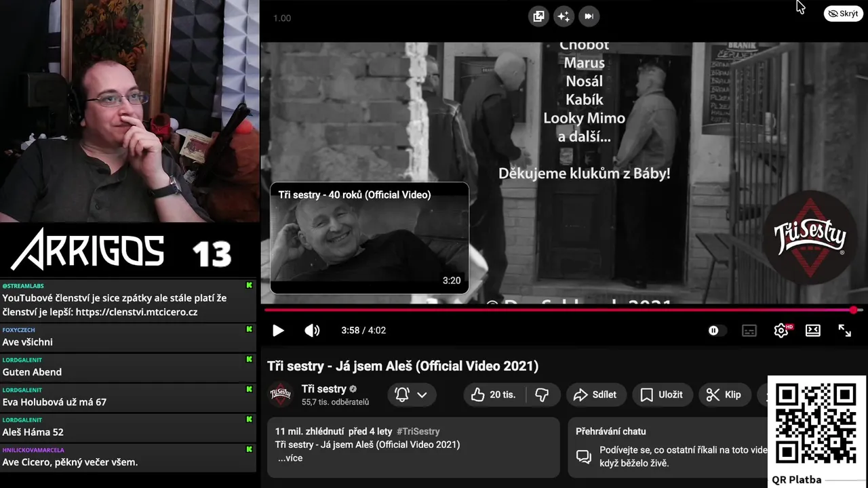The height and width of the screenshot is (488, 868).
Task: Click the Tři Sestry logo watermark in video
Action: pyautogui.click(x=811, y=237)
